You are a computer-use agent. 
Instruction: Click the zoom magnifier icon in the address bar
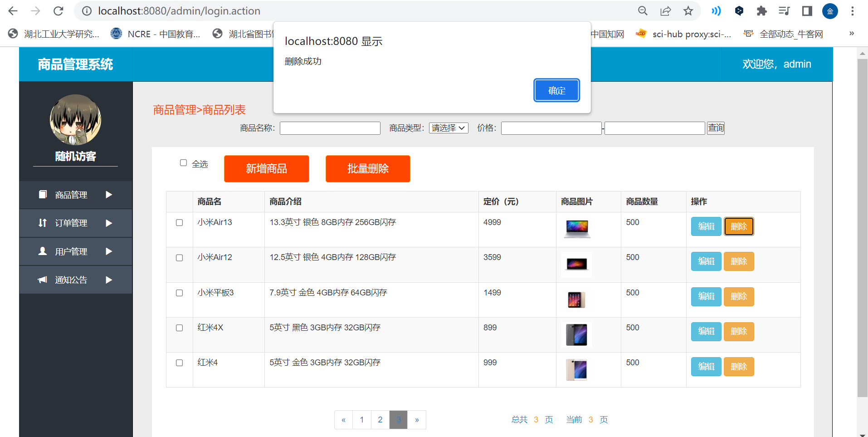click(x=643, y=11)
